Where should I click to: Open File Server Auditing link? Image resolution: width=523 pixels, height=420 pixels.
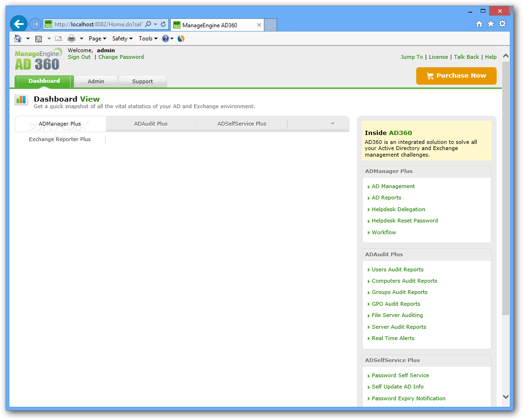(397, 315)
